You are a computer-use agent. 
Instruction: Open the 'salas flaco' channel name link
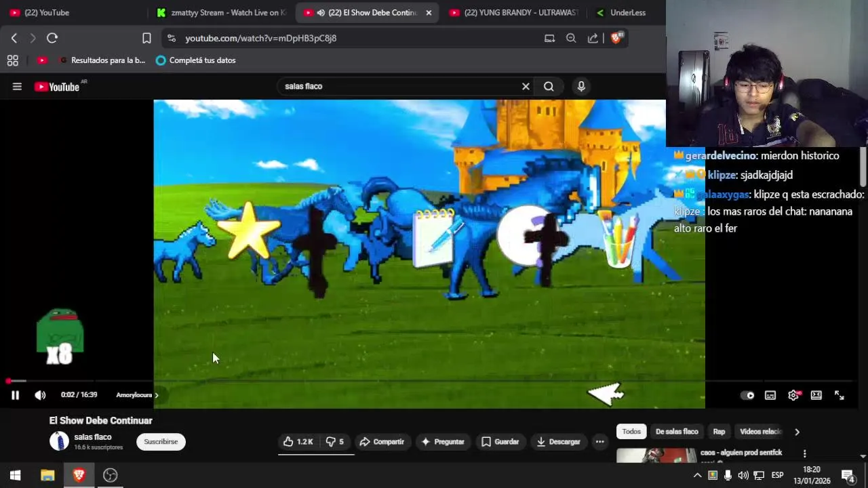point(93,437)
